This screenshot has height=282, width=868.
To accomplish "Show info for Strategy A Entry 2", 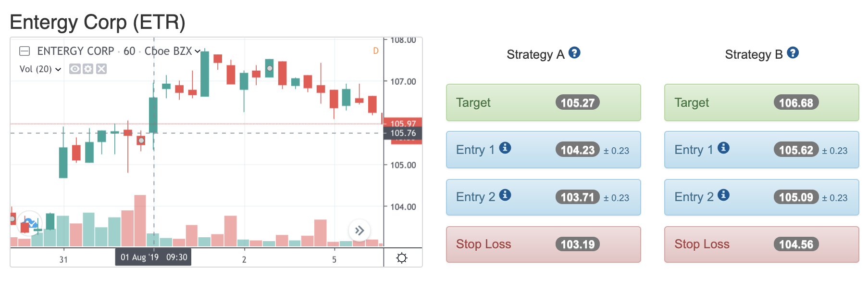I will (x=505, y=195).
